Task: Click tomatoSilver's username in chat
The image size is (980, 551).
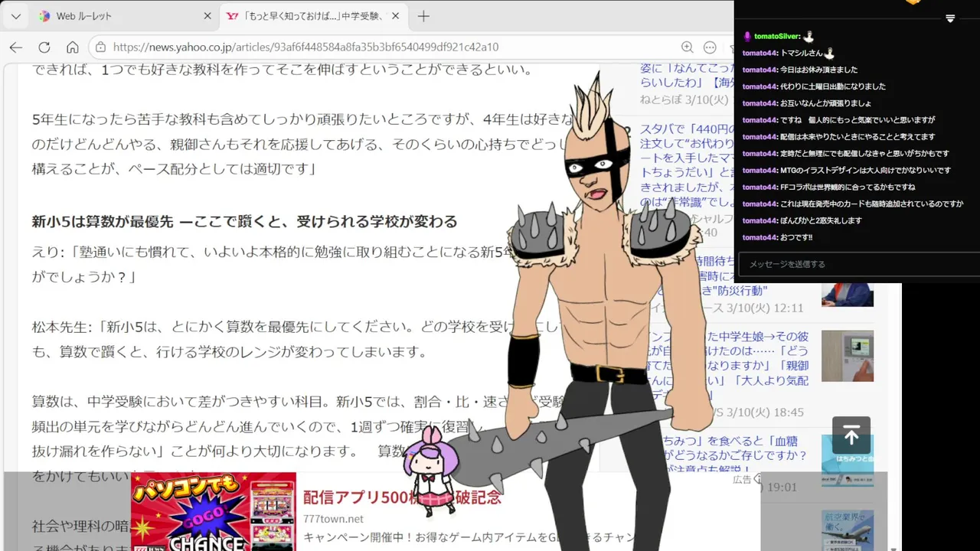Action: pos(777,36)
